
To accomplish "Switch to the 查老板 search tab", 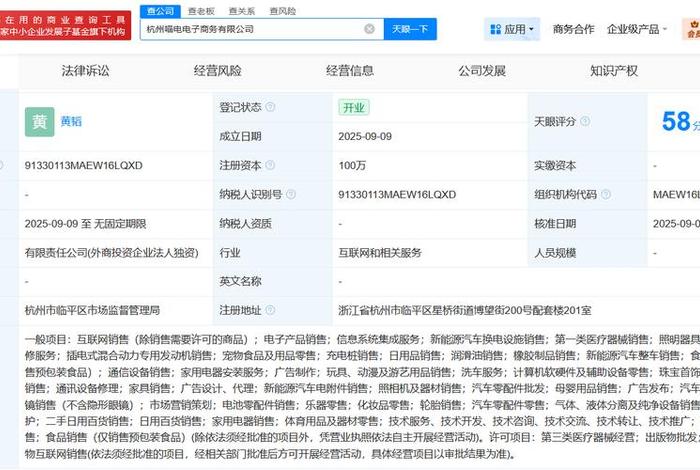I will pos(201,11).
